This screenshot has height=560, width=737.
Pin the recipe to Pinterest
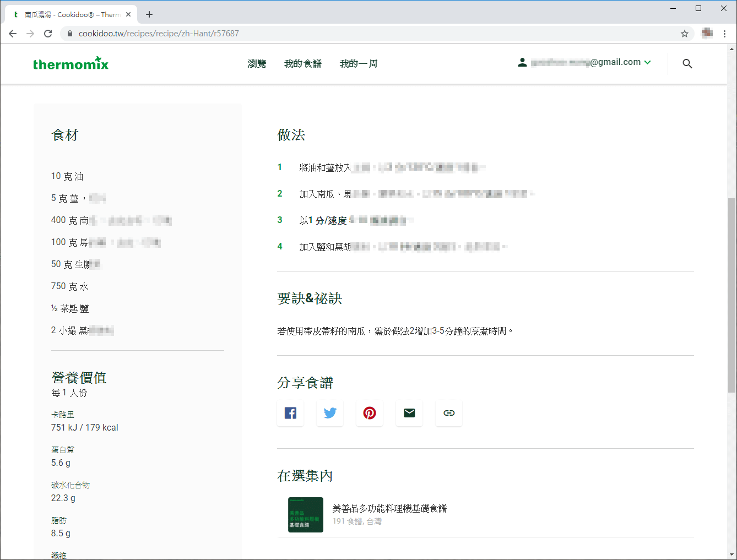370,412
